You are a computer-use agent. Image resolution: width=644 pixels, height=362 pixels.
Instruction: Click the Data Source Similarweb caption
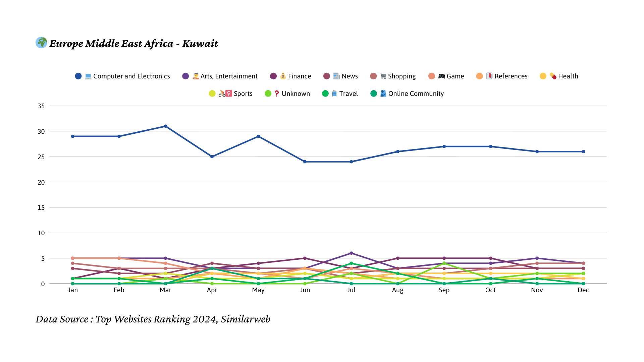(153, 319)
